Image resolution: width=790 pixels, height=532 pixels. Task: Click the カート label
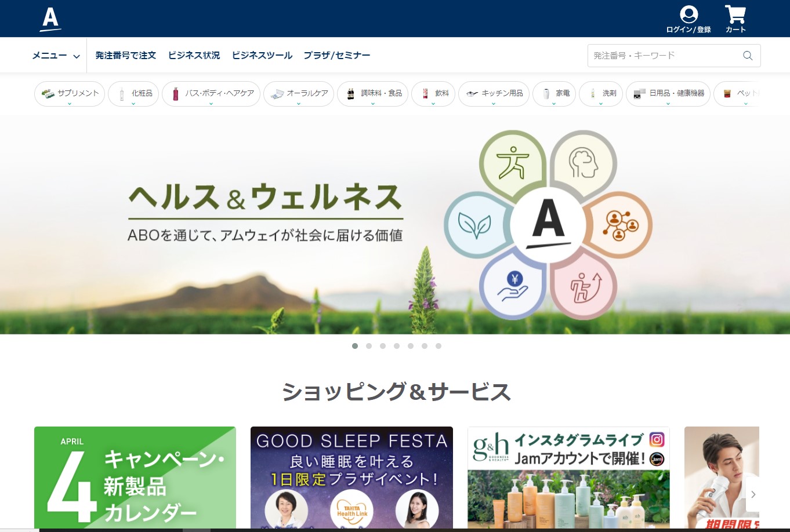coord(735,30)
